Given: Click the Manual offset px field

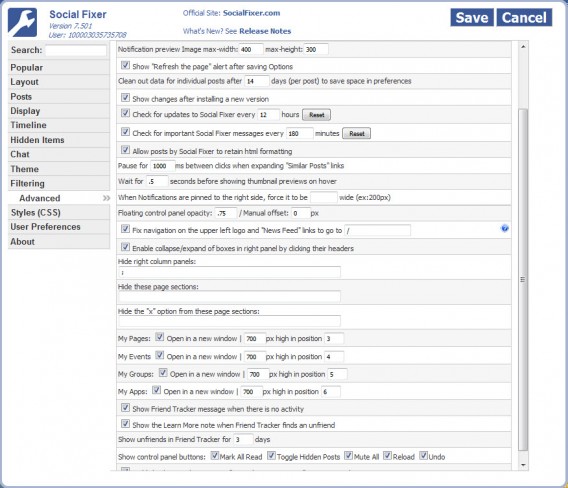Looking at the screenshot, I should pos(301,213).
